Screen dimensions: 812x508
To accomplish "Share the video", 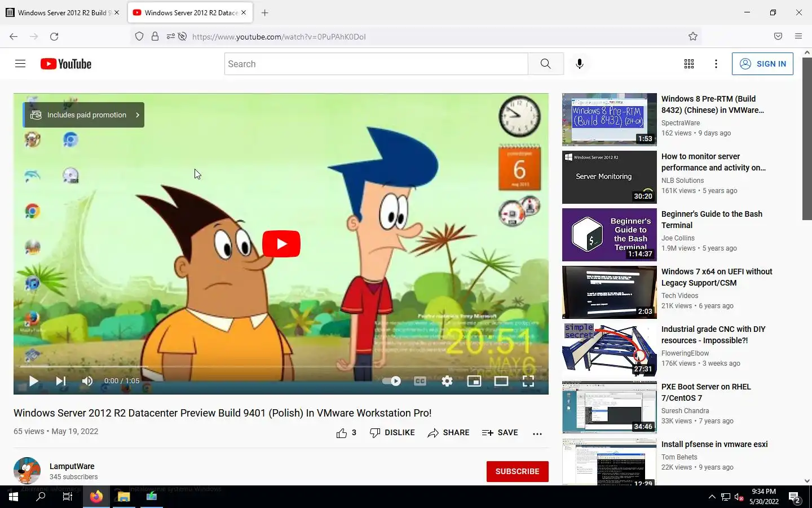I will tap(448, 433).
